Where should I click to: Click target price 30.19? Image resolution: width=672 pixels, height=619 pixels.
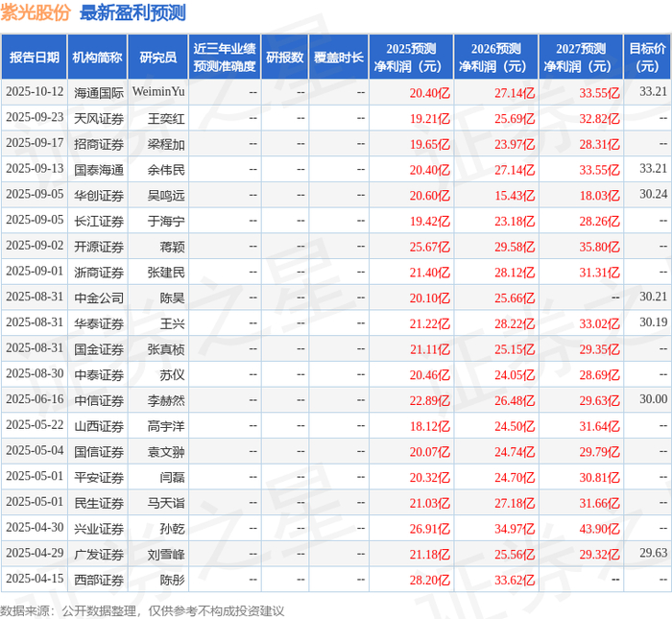pyautogui.click(x=654, y=322)
